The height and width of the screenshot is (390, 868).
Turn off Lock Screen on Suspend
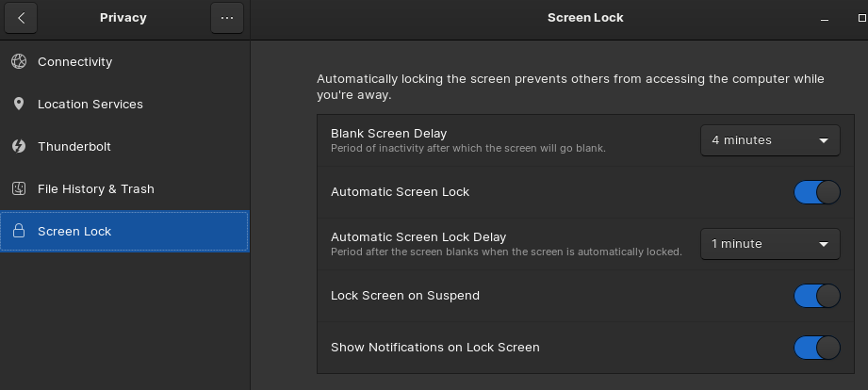pyautogui.click(x=816, y=296)
